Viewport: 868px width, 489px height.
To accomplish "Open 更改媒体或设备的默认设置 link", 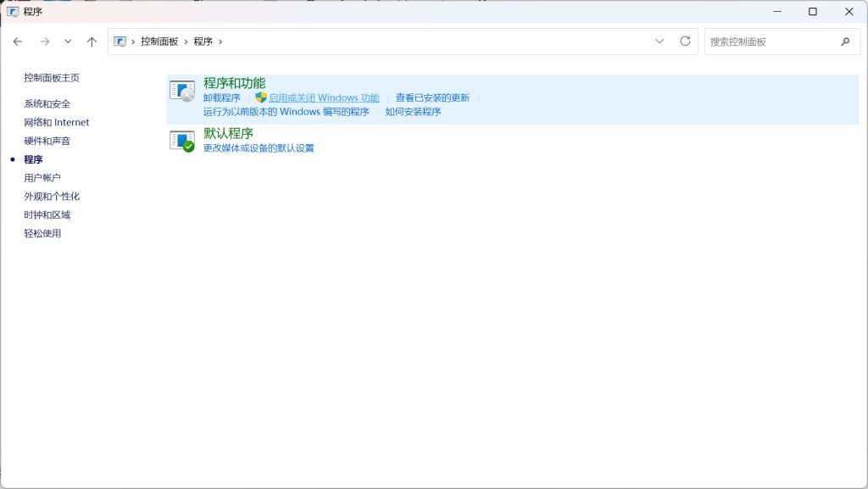I will pos(259,148).
